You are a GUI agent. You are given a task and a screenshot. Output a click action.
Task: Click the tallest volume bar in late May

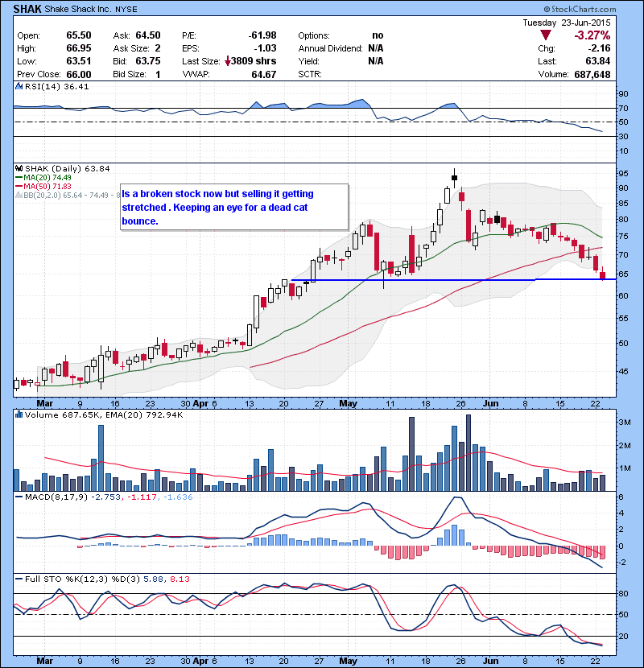pos(469,453)
